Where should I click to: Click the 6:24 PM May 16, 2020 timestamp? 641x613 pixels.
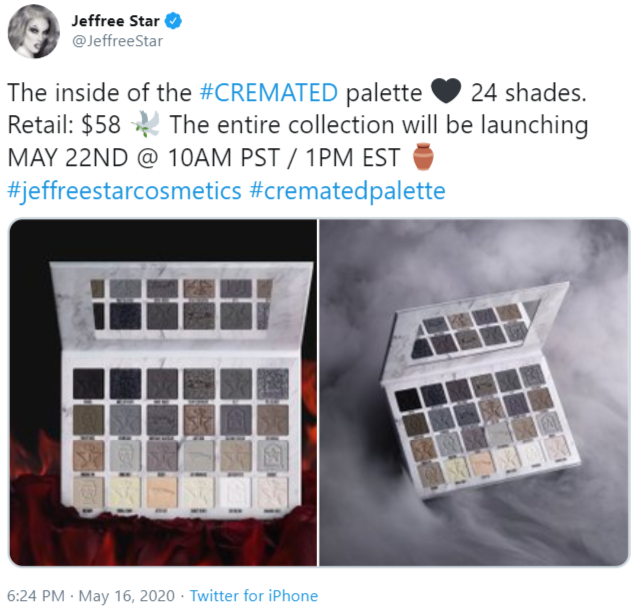[91, 596]
